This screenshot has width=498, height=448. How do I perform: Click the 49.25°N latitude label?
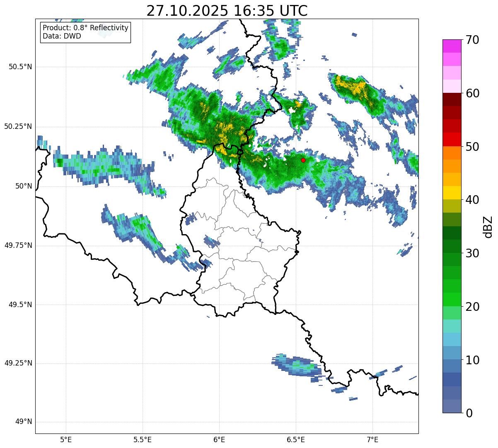(x=18, y=363)
